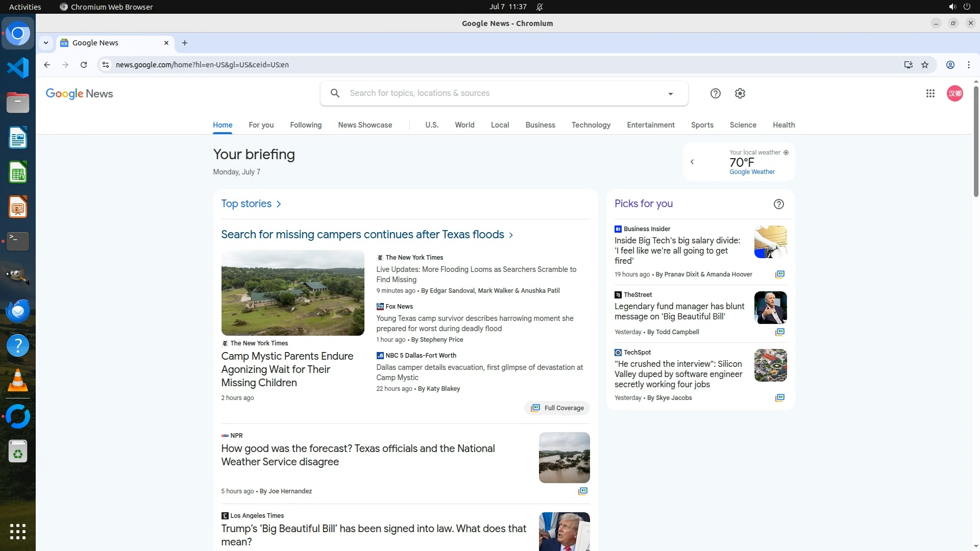
Task: Expand search options dropdown arrow
Action: pyautogui.click(x=670, y=94)
